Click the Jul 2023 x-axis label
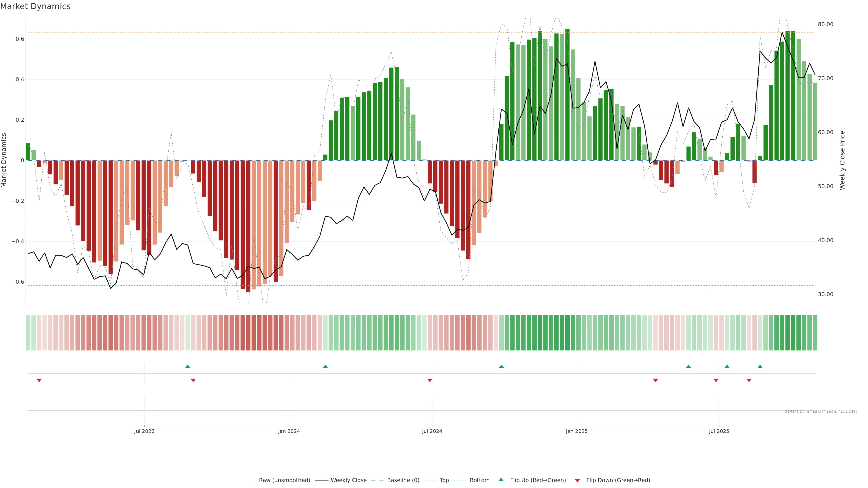 pyautogui.click(x=144, y=431)
